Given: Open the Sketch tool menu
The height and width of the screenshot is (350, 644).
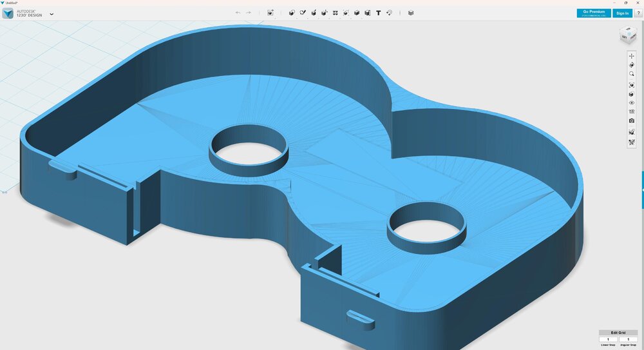Looking at the screenshot, I should coord(303,13).
